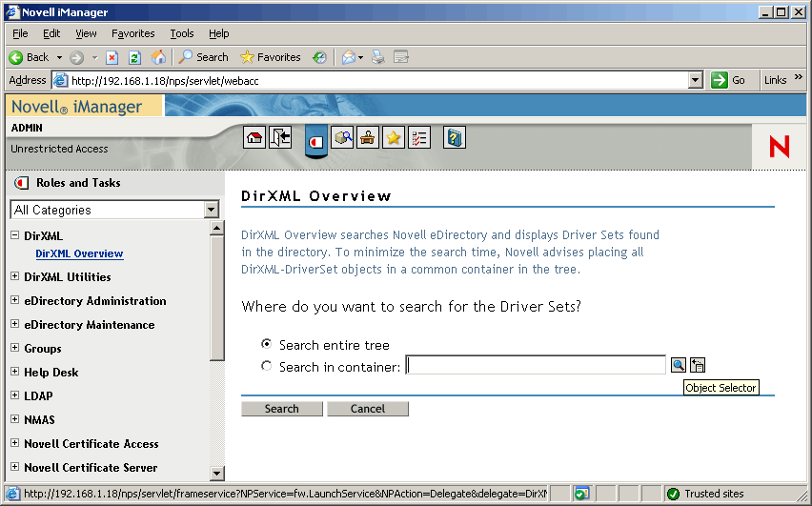Screen dimensions: 812x506
Task: Expand the Links chevron
Action: pyautogui.click(x=798, y=76)
